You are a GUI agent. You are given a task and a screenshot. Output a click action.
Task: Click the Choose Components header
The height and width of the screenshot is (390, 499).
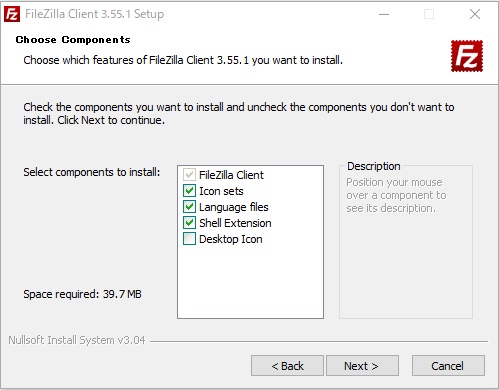(73, 40)
